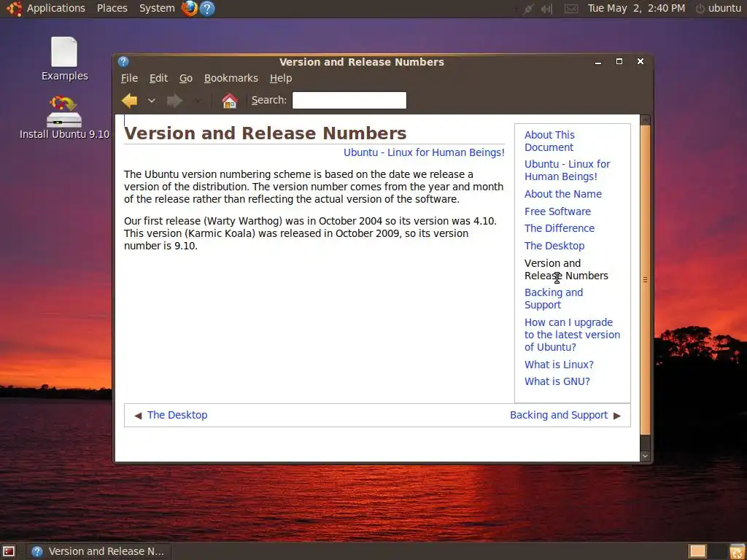Open the 'Ubuntu - Linux for Human Beings!' link under heading
Screen dimensions: 747x560
tap(424, 152)
